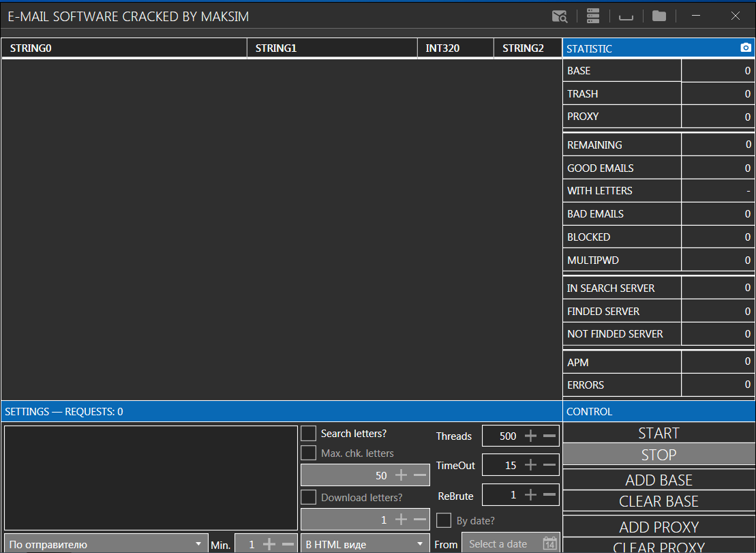
Task: Tick the "Download letters?" checkbox
Action: point(309,497)
